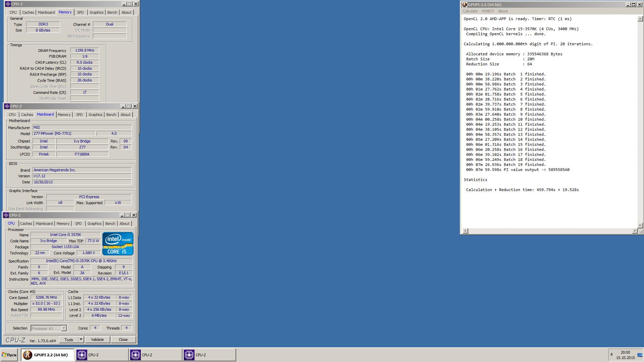The image size is (644, 362).
Task: Open GPUPI Calculate menu
Action: (x=470, y=11)
